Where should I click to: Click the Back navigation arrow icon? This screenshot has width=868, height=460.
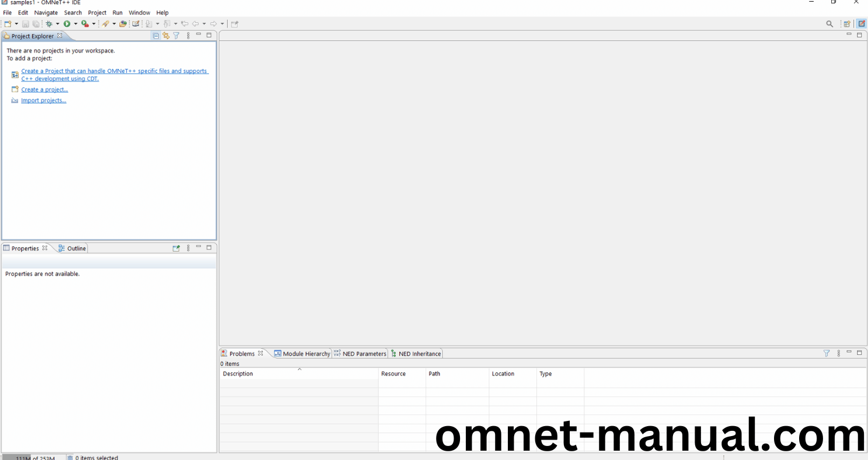[196, 24]
